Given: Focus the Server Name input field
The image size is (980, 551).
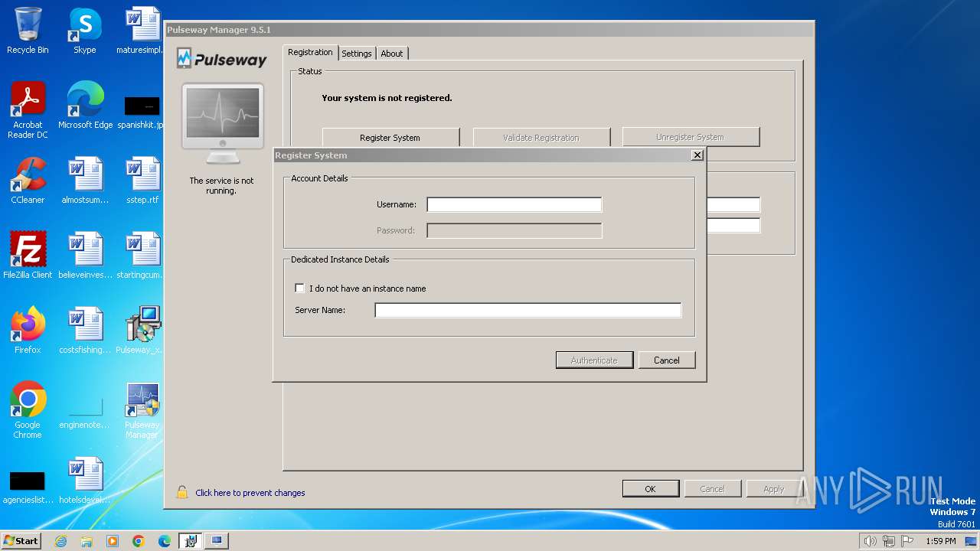Looking at the screenshot, I should [x=528, y=310].
